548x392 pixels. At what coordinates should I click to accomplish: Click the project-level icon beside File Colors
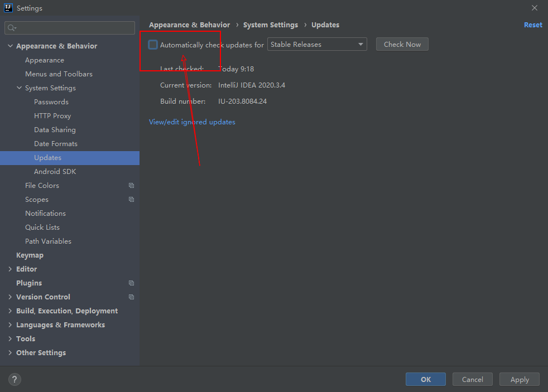tap(131, 185)
